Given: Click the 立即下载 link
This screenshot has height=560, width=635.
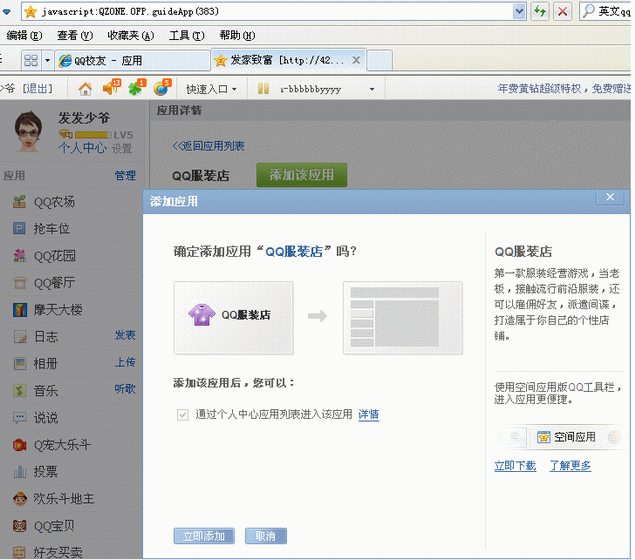Looking at the screenshot, I should (x=515, y=466).
